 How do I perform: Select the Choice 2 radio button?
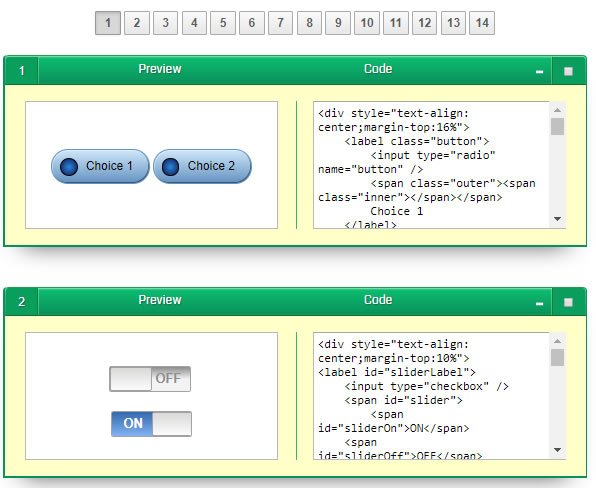coord(202,166)
